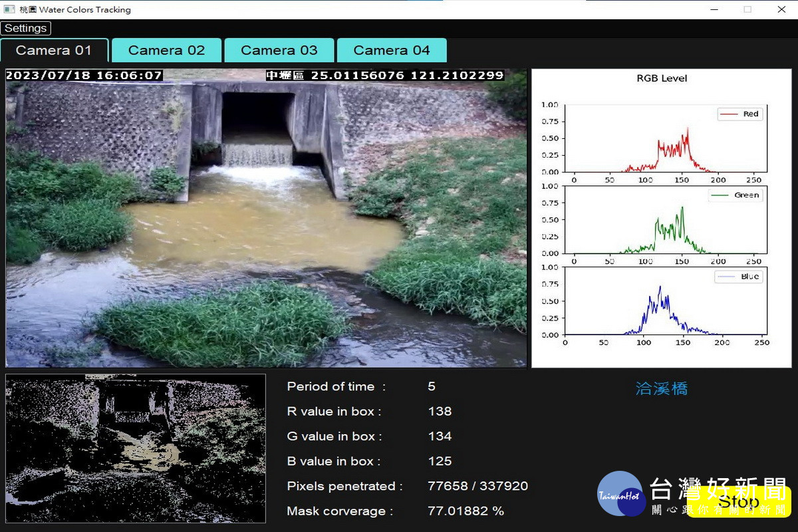This screenshot has width=798, height=532.
Task: Click the Blue legend entry
Action: (x=738, y=277)
